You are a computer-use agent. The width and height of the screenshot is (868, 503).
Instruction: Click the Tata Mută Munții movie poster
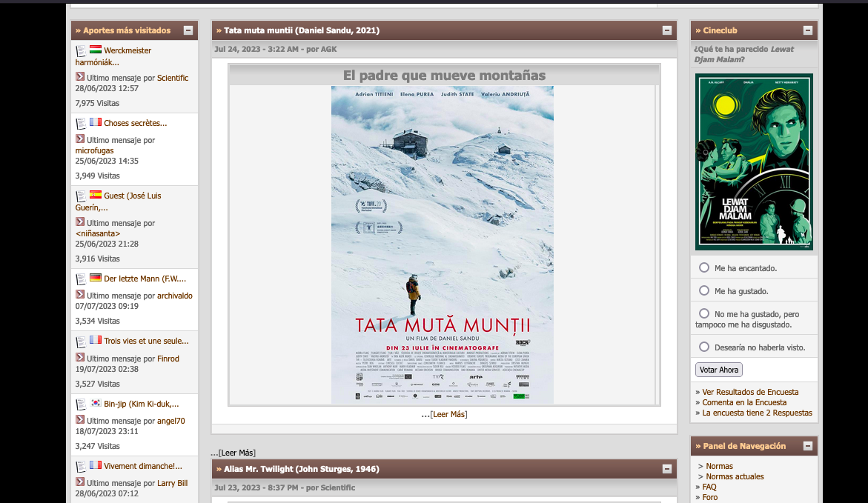tap(443, 244)
